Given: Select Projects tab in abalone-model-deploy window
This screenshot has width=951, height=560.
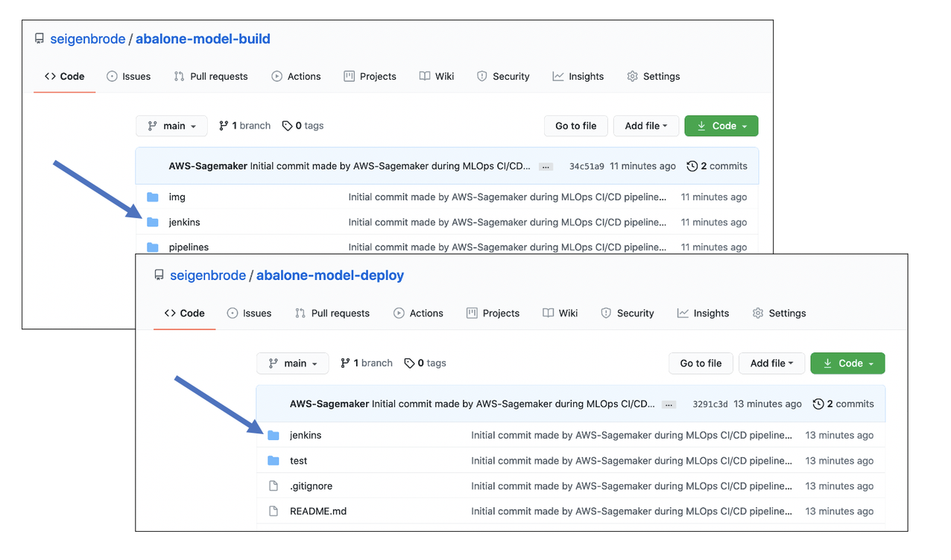Looking at the screenshot, I should pos(493,313).
